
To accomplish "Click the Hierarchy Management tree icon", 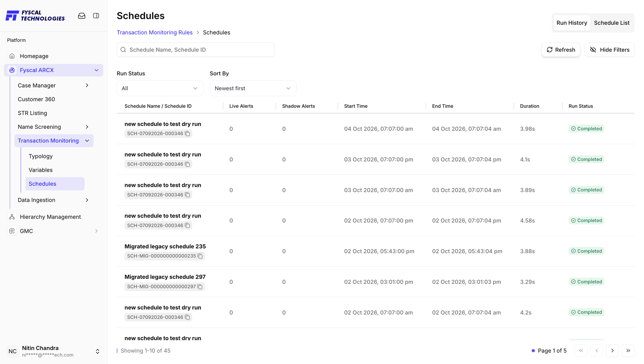I will click(x=12, y=217).
